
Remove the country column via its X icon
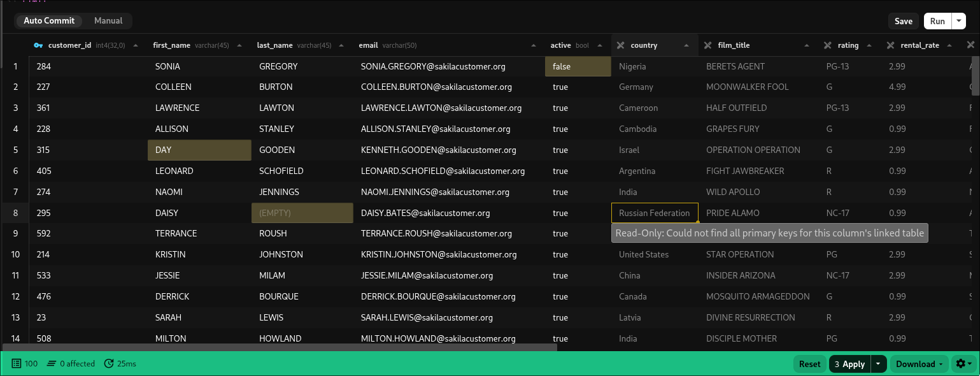[x=620, y=45]
